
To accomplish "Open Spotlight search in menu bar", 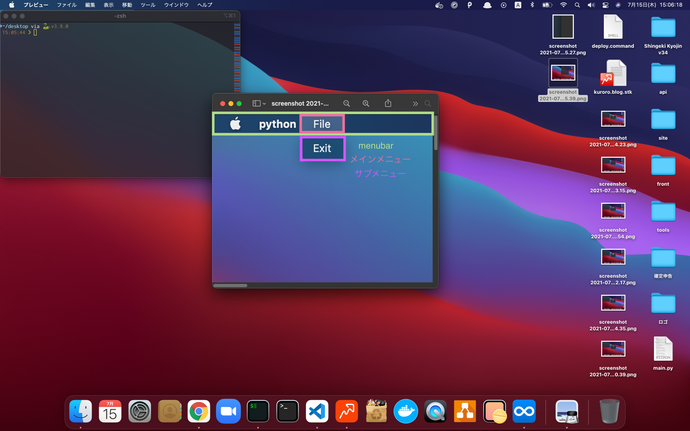I will [577, 5].
